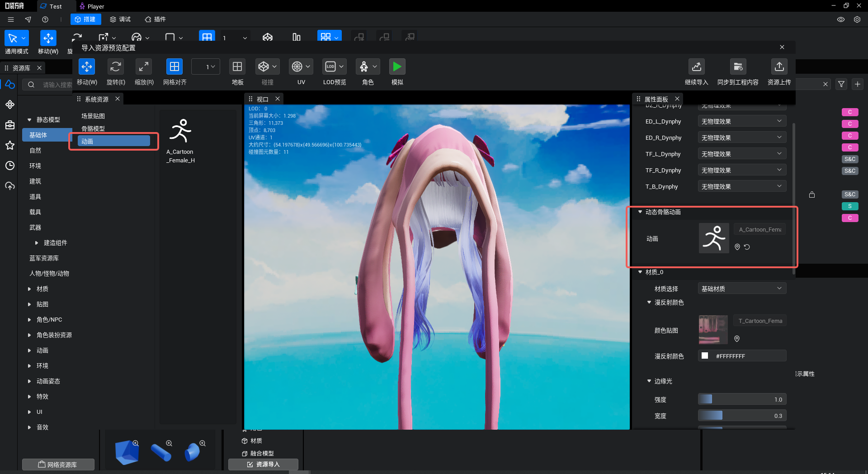Image resolution: width=868 pixels, height=474 pixels.
Task: Close the 系统资源 tab
Action: (118, 99)
